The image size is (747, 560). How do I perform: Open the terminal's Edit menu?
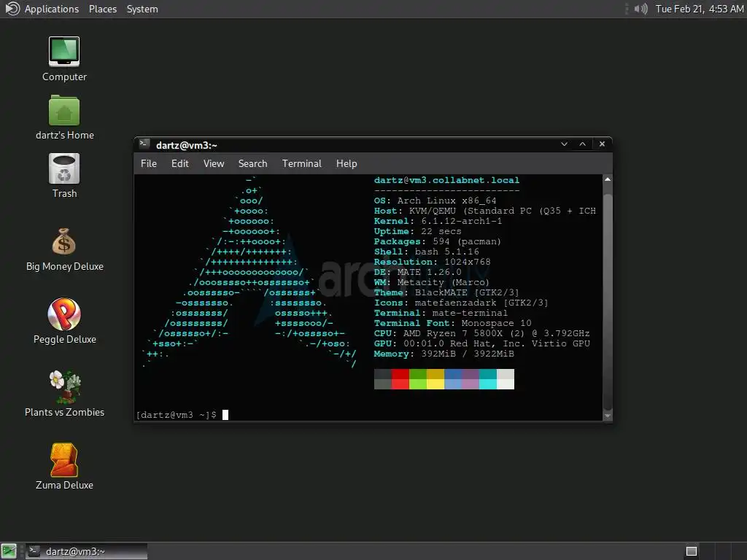point(179,163)
